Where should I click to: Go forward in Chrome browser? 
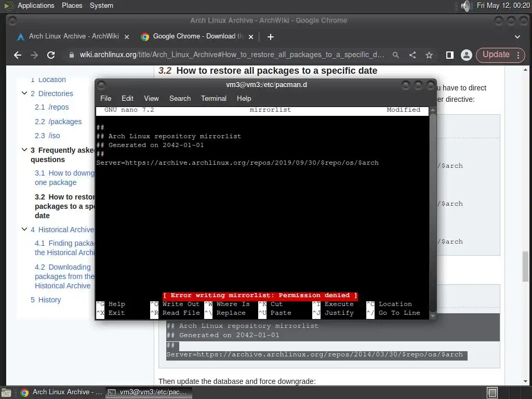[x=34, y=55]
